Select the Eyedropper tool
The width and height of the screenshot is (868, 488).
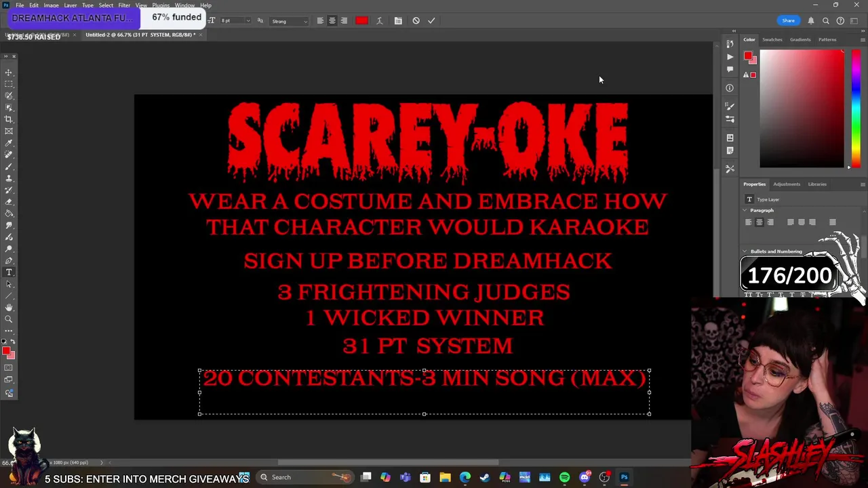point(9,143)
